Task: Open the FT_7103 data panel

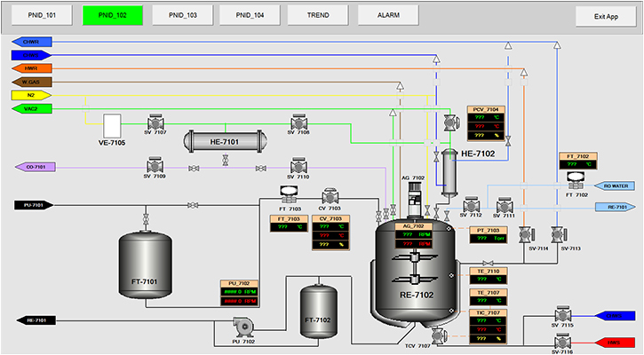Action: (289, 224)
